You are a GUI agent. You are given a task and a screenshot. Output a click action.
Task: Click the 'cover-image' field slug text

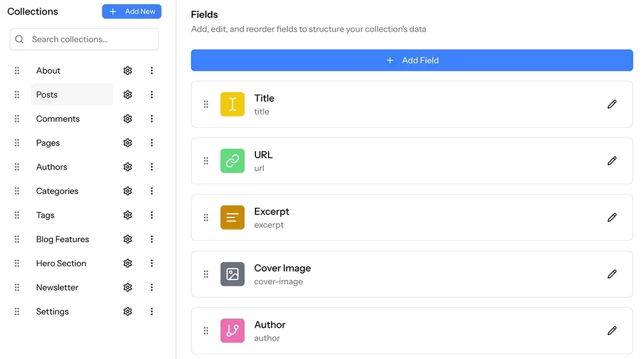pyautogui.click(x=278, y=282)
